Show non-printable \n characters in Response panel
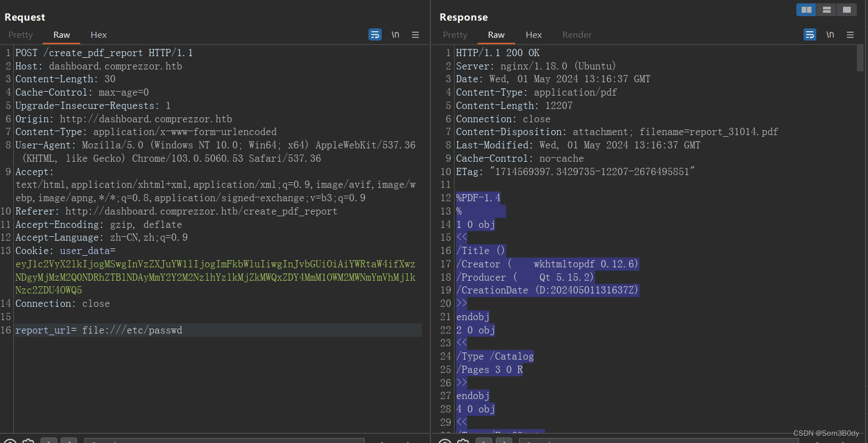Viewport: 868px width, 443px height. point(830,34)
